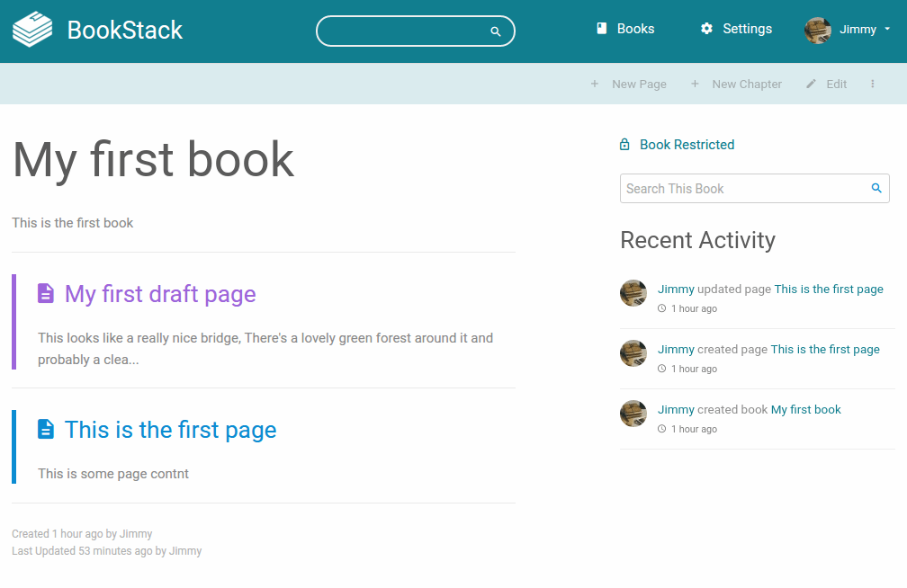The image size is (907, 588).
Task: Open the Books menu item
Action: click(625, 29)
